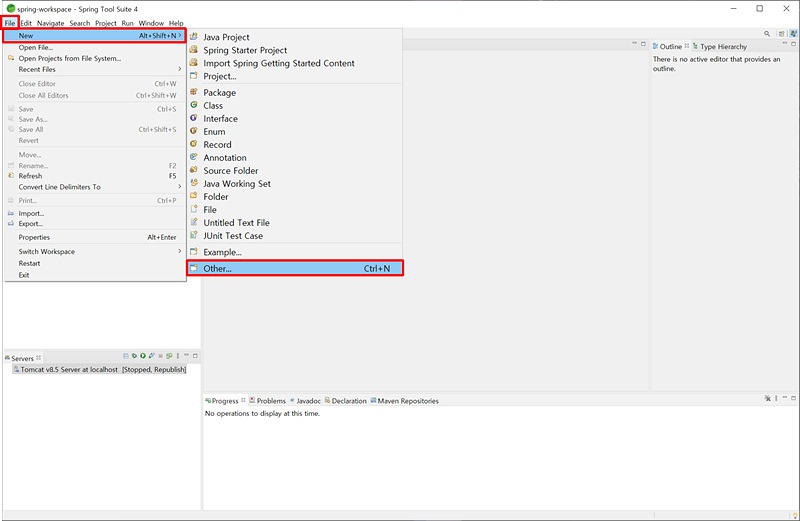Open the Search menu
Screen dimensions: 800x521
(x=80, y=23)
